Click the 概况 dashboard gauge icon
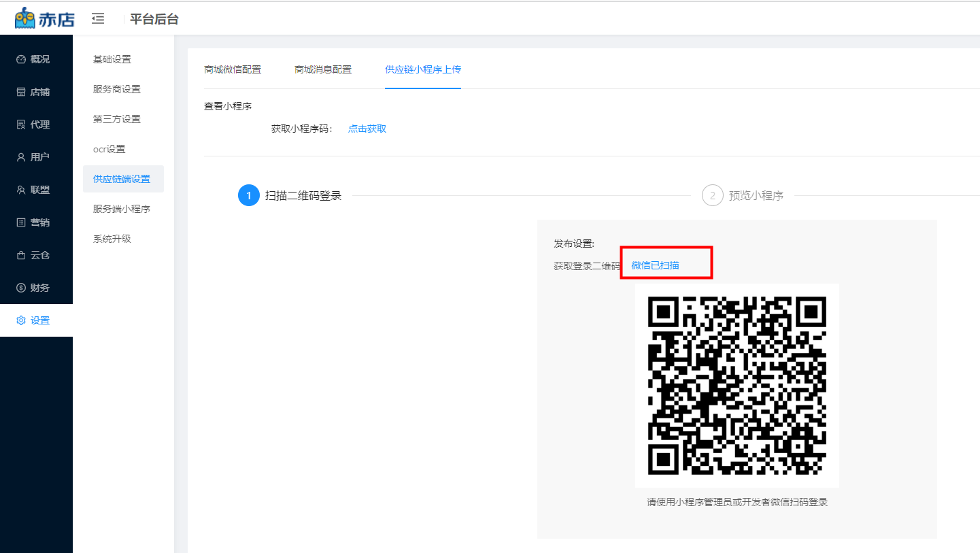The width and height of the screenshot is (980, 553). point(21,59)
